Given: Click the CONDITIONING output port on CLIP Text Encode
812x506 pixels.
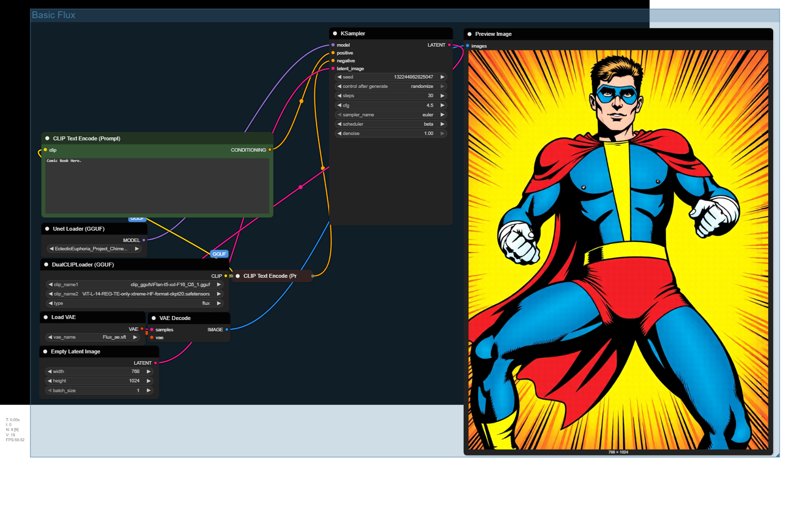Looking at the screenshot, I should point(270,150).
